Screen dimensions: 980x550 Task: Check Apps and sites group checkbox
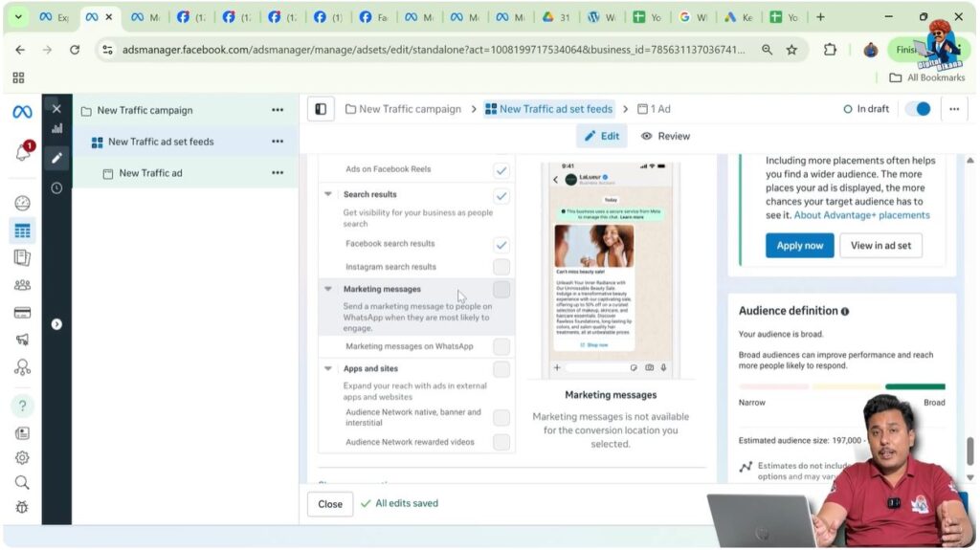pos(501,369)
